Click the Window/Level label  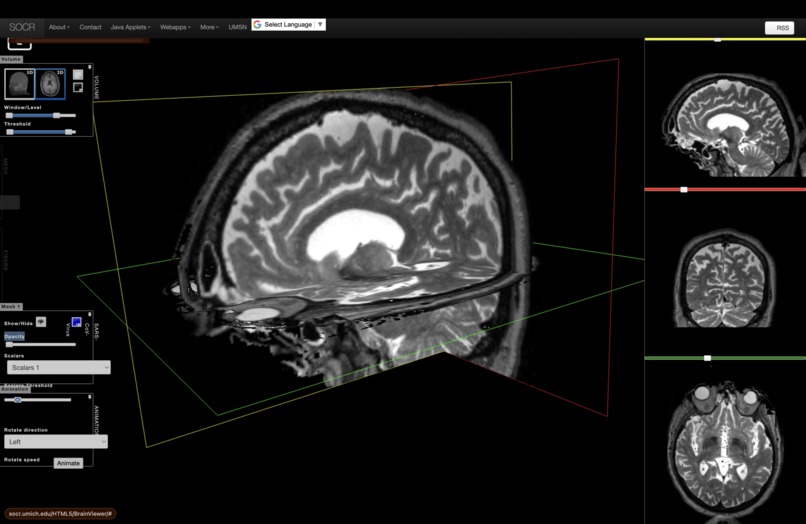23,107
